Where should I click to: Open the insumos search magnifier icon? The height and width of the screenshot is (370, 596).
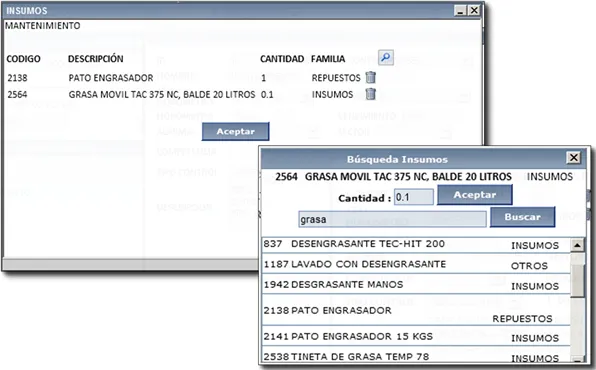pyautogui.click(x=385, y=58)
